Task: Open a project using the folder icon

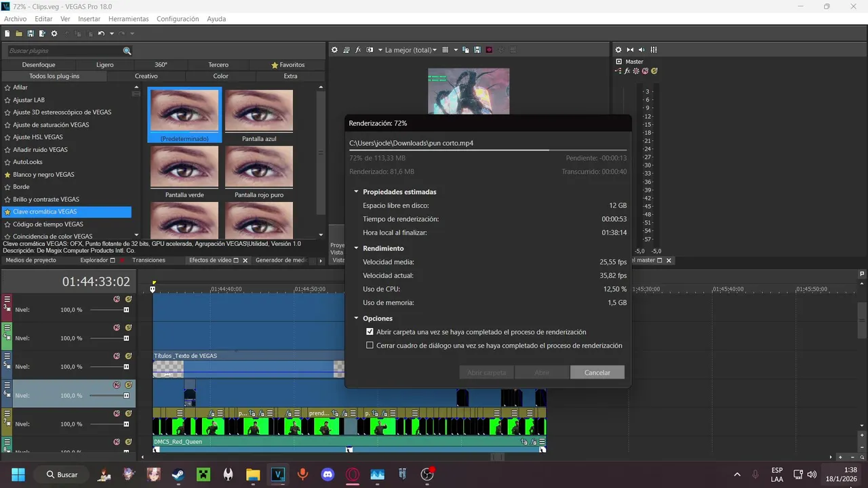Action: [19, 33]
